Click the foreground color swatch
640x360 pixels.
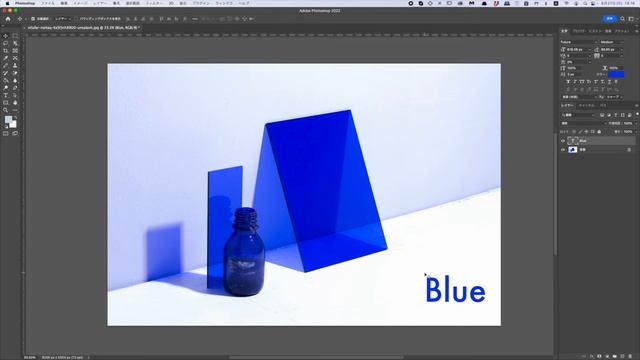click(8, 119)
